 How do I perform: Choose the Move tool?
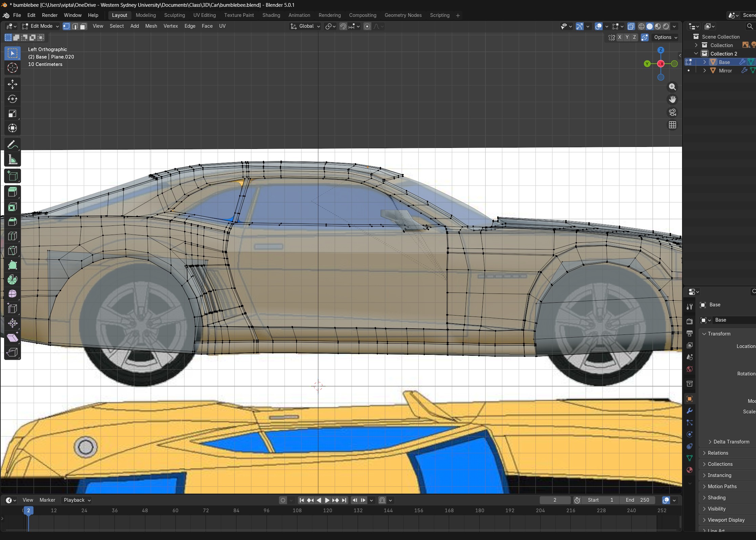coord(13,84)
